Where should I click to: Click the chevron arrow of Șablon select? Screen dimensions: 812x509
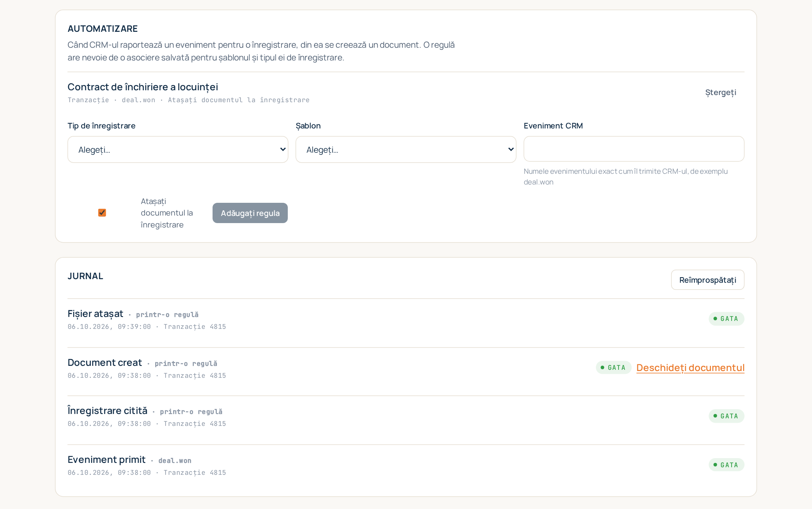[x=511, y=150]
